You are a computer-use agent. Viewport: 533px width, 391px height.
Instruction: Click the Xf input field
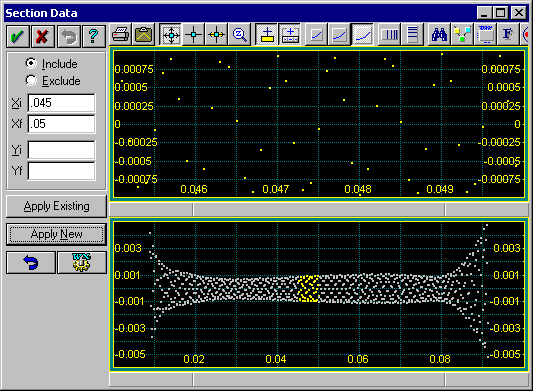62,124
